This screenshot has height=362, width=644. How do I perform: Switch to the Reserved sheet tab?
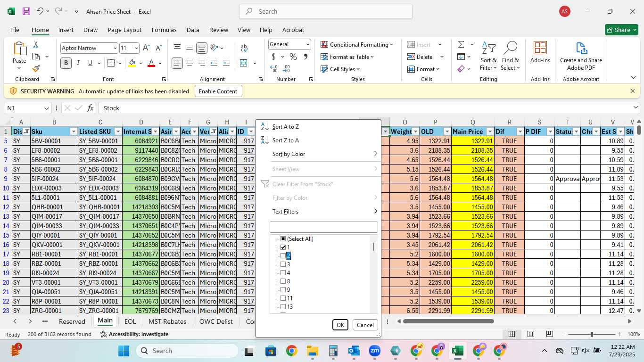click(x=72, y=321)
